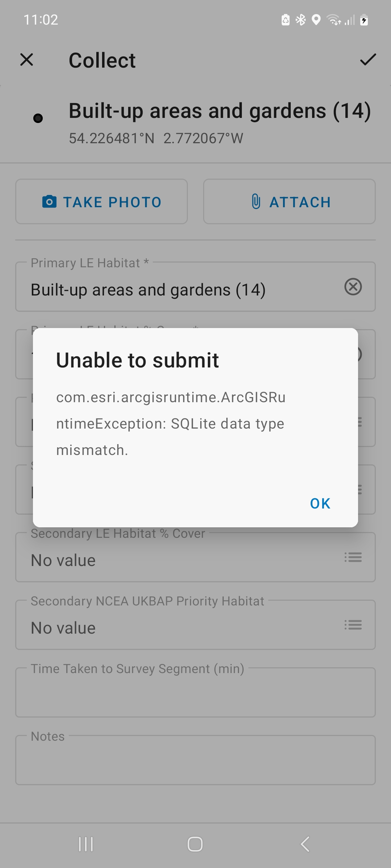Tap the location status bar icon
391x868 pixels.
click(x=316, y=20)
